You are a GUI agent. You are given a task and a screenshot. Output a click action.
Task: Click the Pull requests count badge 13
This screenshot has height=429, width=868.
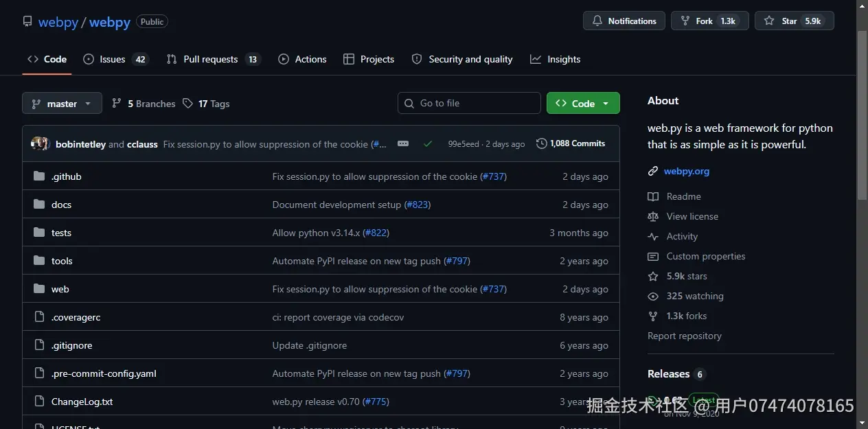(253, 59)
